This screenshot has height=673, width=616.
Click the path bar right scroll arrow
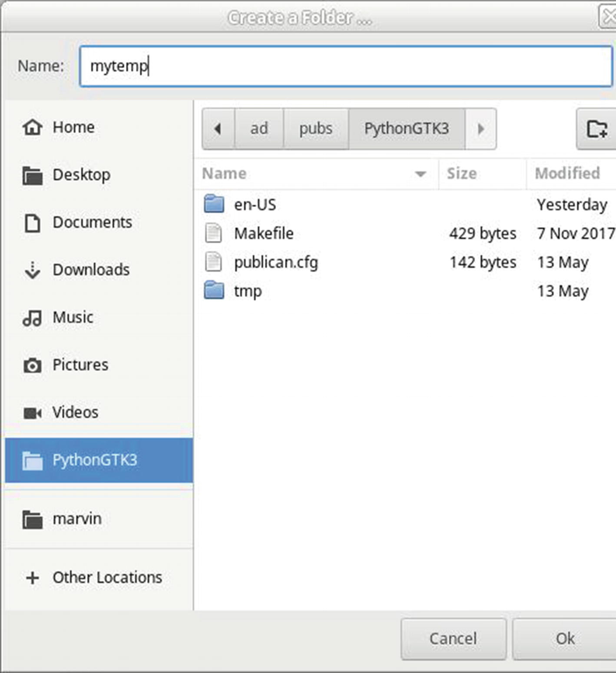tap(480, 129)
